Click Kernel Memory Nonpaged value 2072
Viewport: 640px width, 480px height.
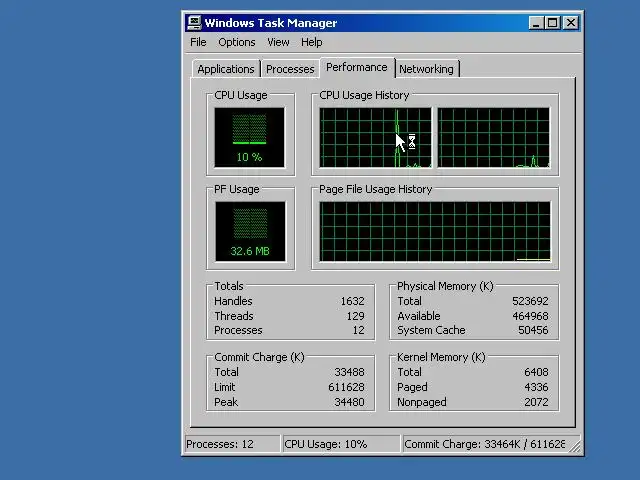click(x=536, y=402)
